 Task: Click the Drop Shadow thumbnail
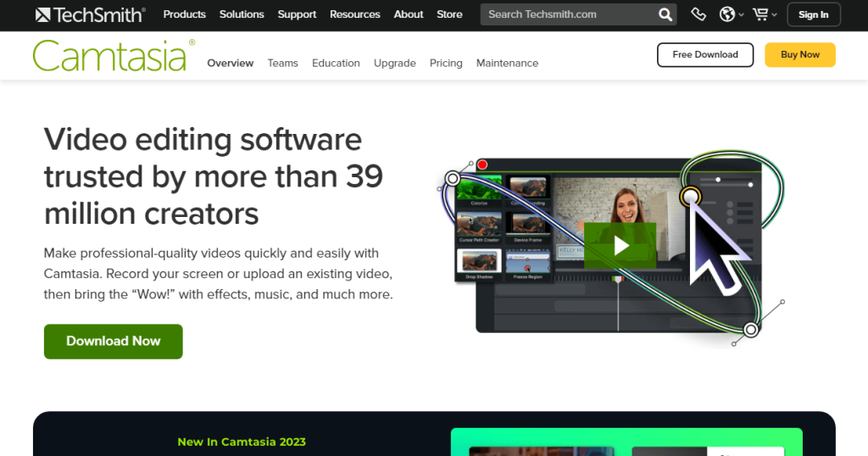[480, 264]
